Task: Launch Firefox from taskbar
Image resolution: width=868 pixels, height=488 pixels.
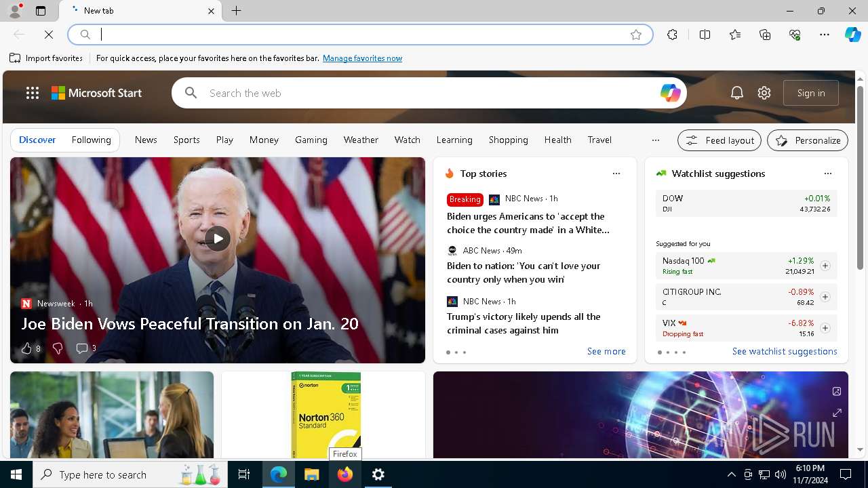Action: (345, 474)
